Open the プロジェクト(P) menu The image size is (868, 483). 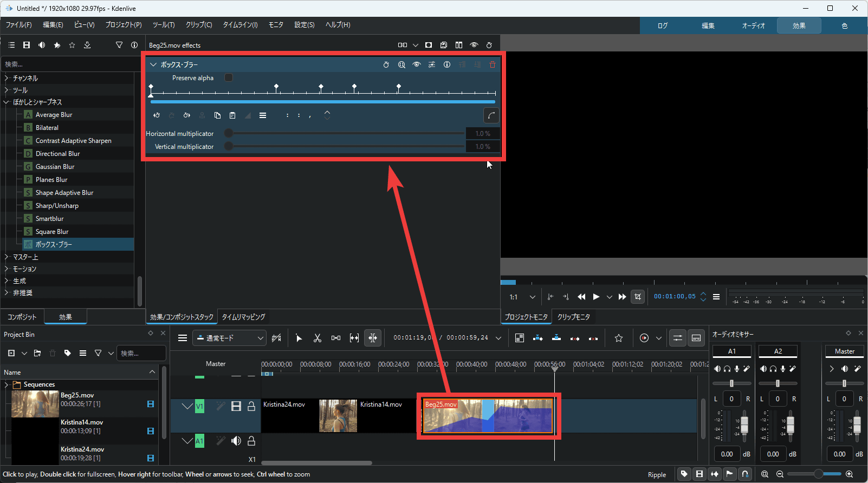123,25
